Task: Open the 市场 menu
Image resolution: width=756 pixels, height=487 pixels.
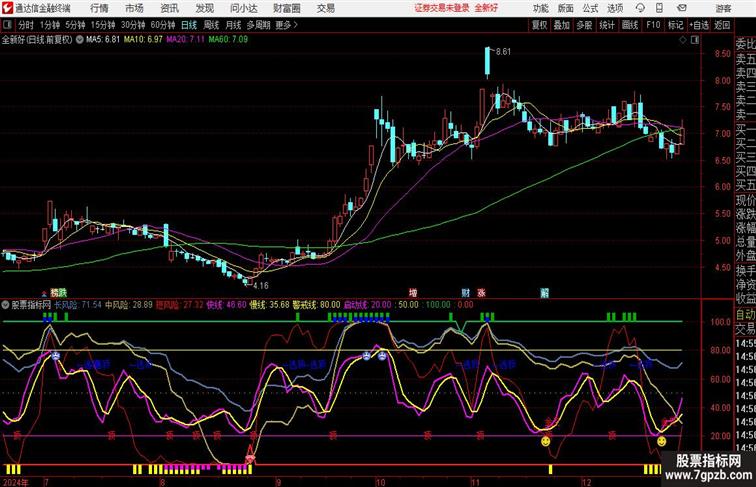Action: click(x=135, y=8)
